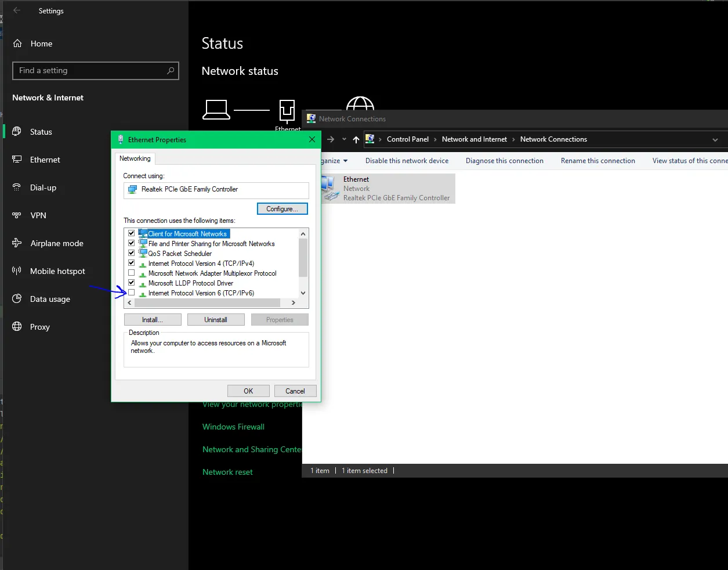Viewport: 728px width, 570px height.
Task: Open Organize dropdown menu
Action: pos(335,161)
